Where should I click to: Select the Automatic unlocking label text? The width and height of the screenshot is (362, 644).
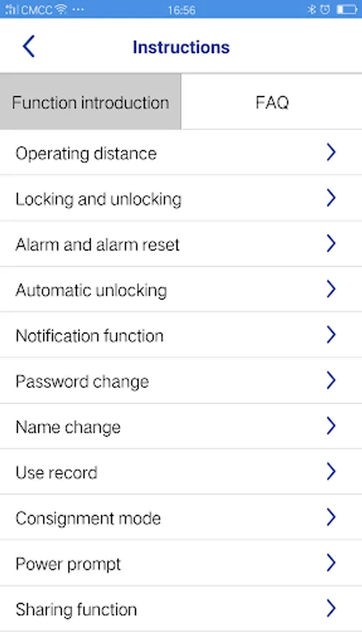(91, 290)
